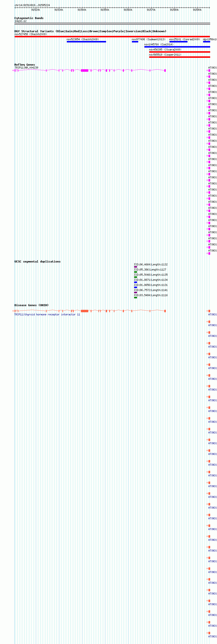Open the 14q32.12 band label
The image size is (217, 644).
(x=20, y=21)
